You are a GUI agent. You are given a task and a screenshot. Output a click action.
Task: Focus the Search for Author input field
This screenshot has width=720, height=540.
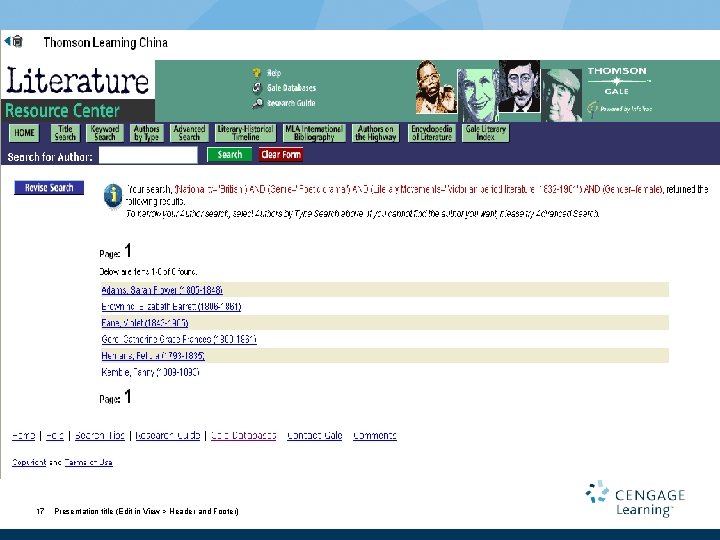point(148,155)
